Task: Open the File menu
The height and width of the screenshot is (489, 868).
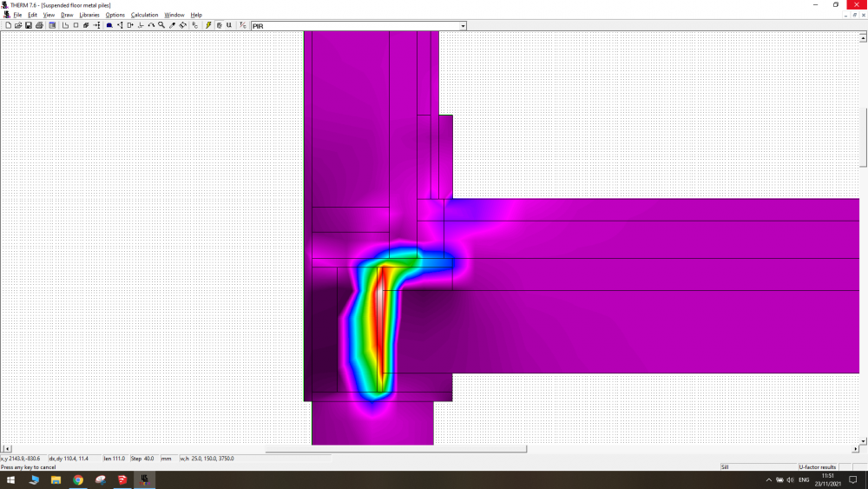Action: 17,15
